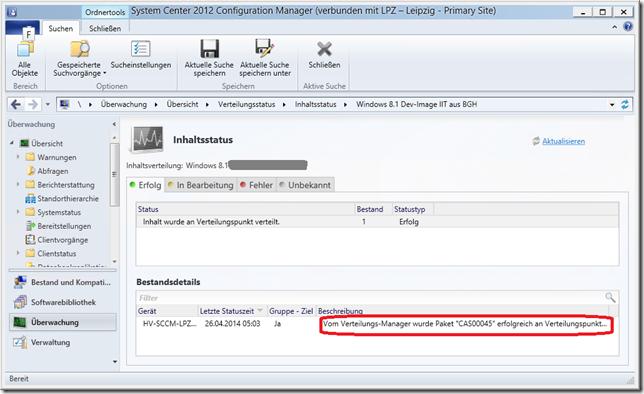Click the Verwaltung workspace icon
Viewport: 644px width, 394px height.
20,342
